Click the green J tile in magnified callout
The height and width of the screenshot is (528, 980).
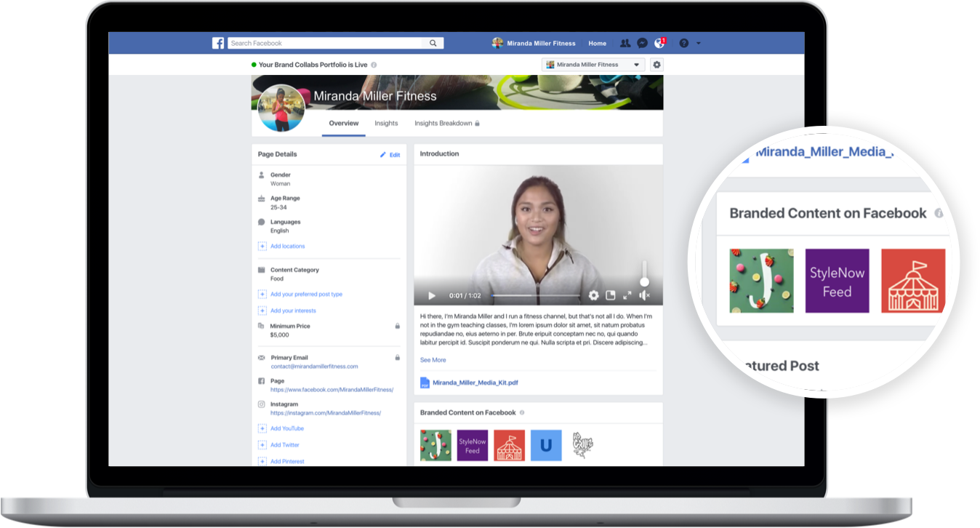[761, 281]
